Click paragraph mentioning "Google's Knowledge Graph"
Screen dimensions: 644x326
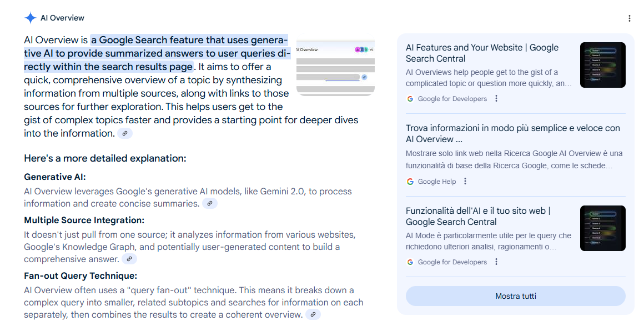190,247
